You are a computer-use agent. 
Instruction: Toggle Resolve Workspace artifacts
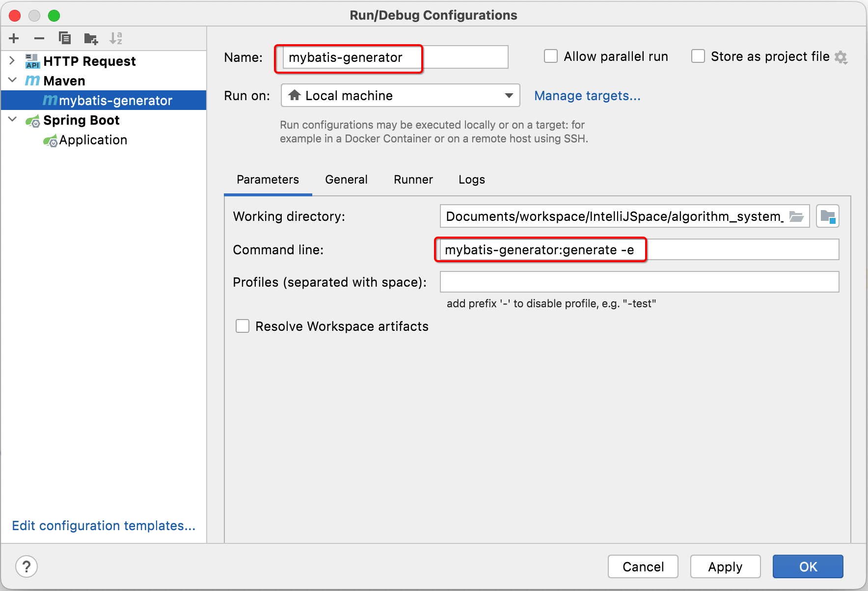tap(243, 326)
